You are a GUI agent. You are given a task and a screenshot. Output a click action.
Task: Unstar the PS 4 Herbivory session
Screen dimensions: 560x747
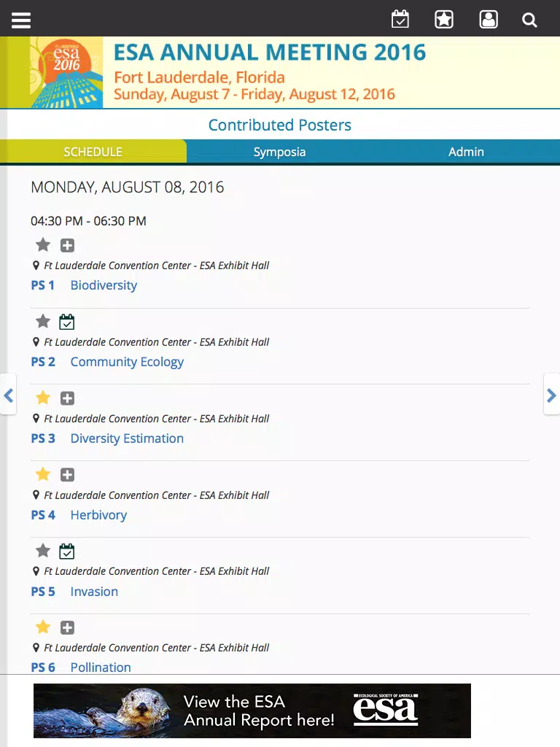[x=43, y=474]
